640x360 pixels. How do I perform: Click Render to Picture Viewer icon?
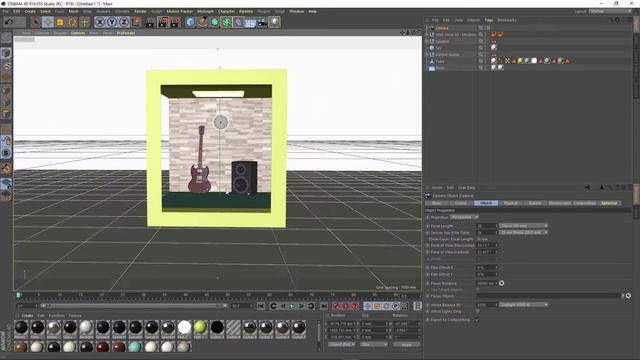click(162, 22)
